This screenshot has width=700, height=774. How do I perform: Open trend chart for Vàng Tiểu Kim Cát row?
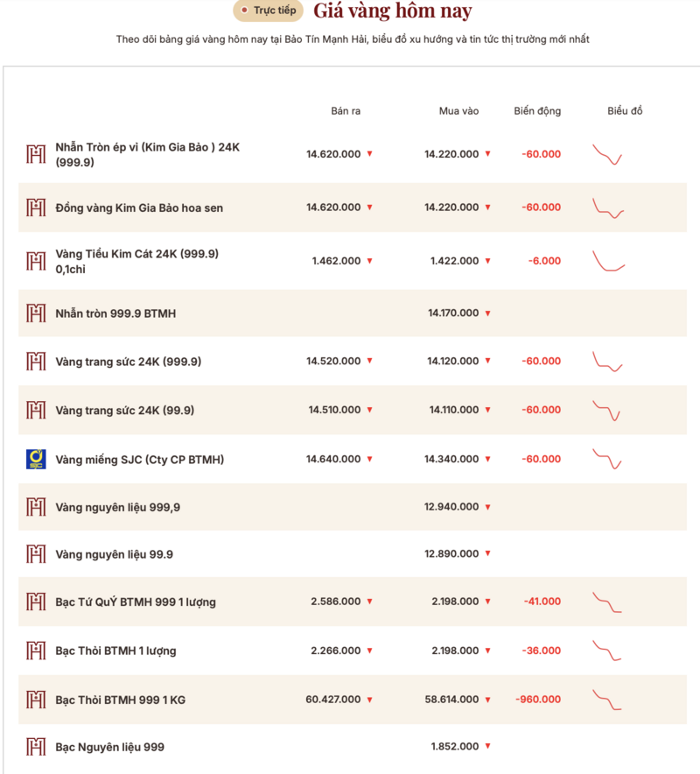[x=609, y=261]
